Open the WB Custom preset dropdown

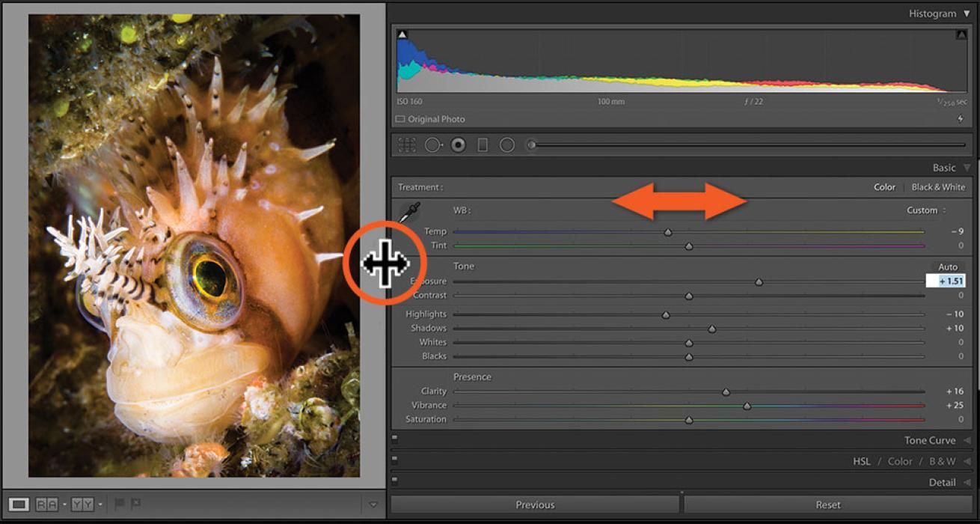[926, 210]
